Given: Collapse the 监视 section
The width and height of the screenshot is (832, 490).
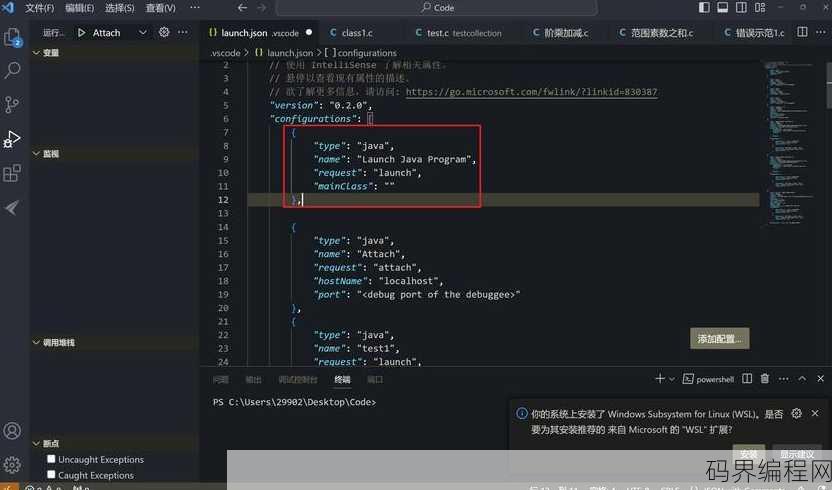Looking at the screenshot, I should 37,153.
